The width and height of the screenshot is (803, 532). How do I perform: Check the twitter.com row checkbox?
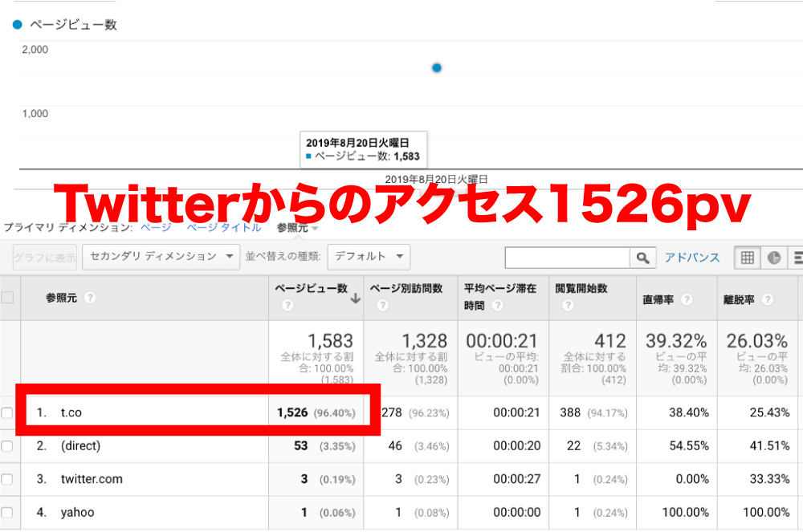(x=6, y=479)
